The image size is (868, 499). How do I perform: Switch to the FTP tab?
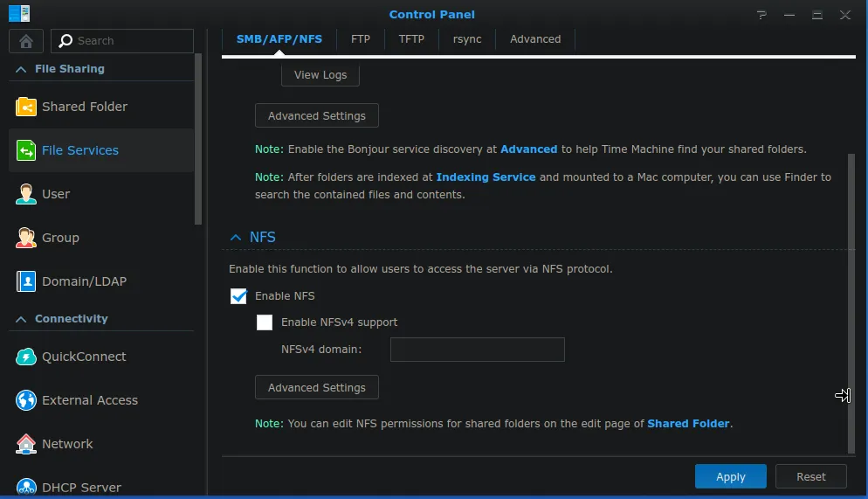click(361, 39)
